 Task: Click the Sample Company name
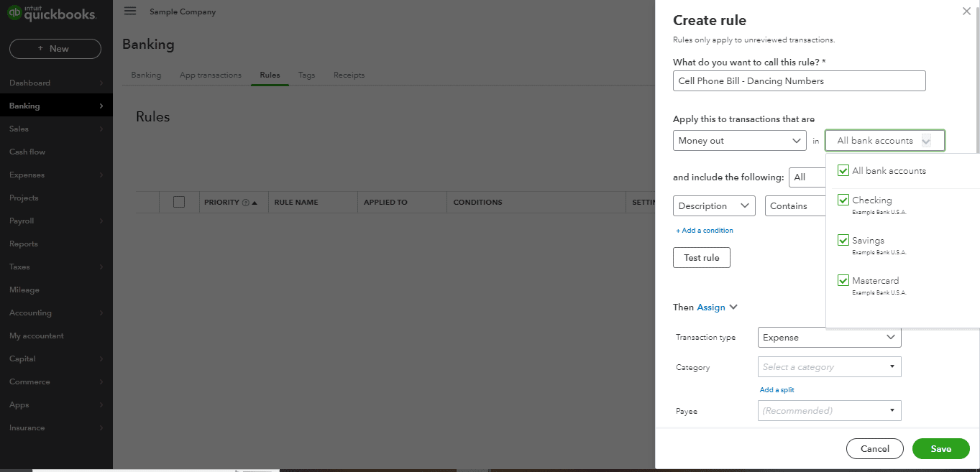183,11
